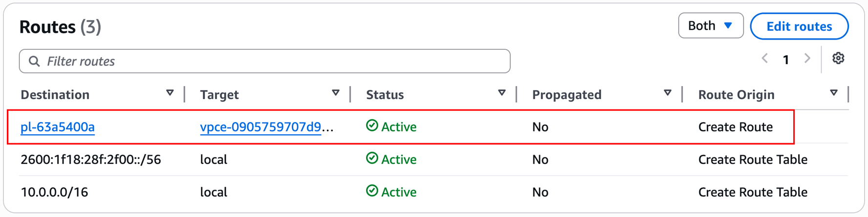Sort by Propagated column arrow

tap(668, 93)
